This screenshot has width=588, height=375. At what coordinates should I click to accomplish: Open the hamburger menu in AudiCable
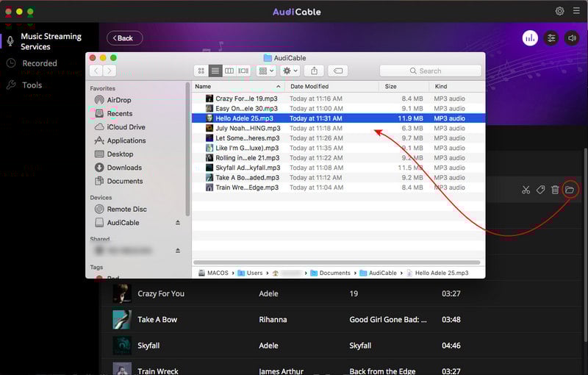click(x=576, y=11)
